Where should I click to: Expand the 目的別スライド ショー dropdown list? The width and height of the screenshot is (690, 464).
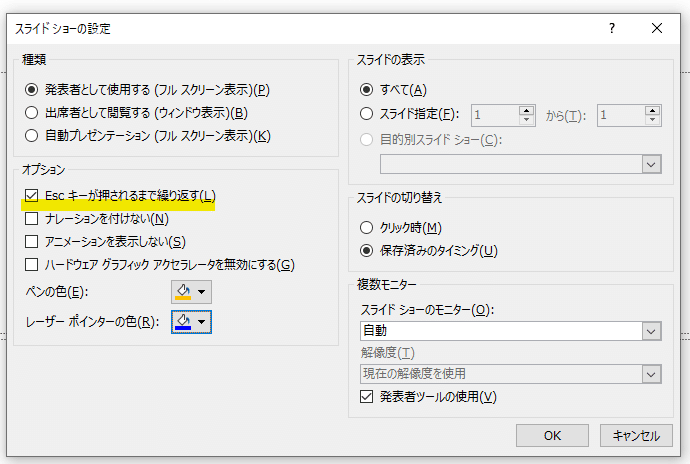(x=651, y=164)
